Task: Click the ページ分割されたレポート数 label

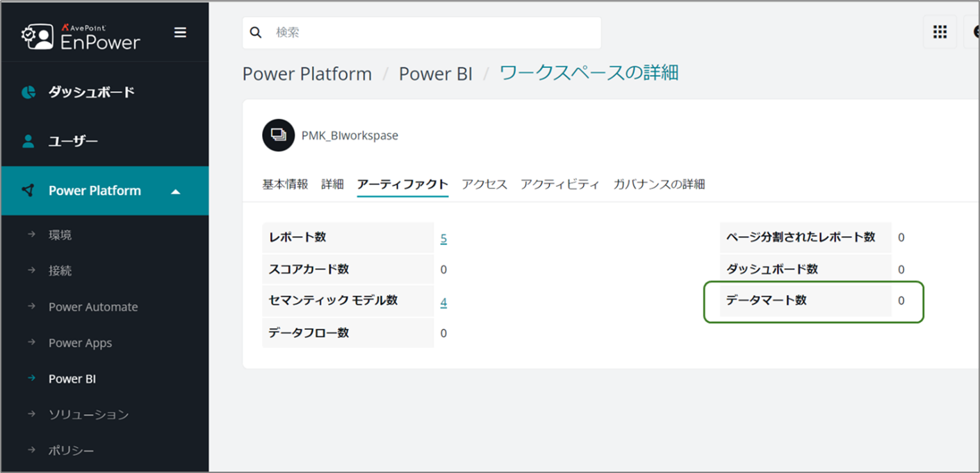Action: (x=801, y=238)
